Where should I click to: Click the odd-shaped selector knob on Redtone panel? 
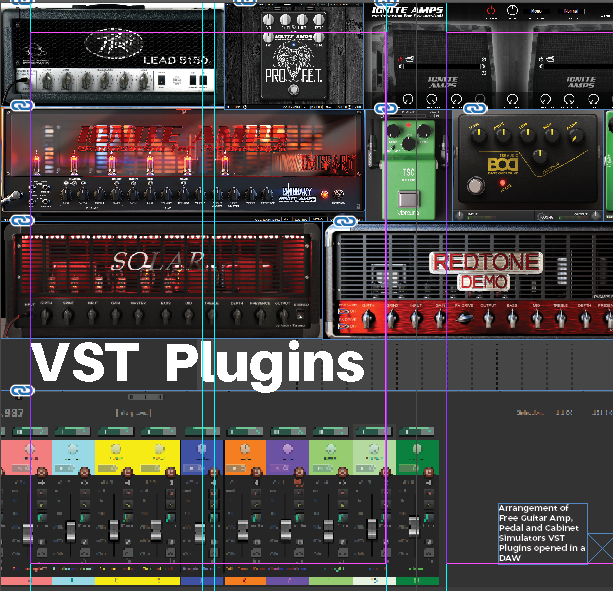click(x=464, y=319)
